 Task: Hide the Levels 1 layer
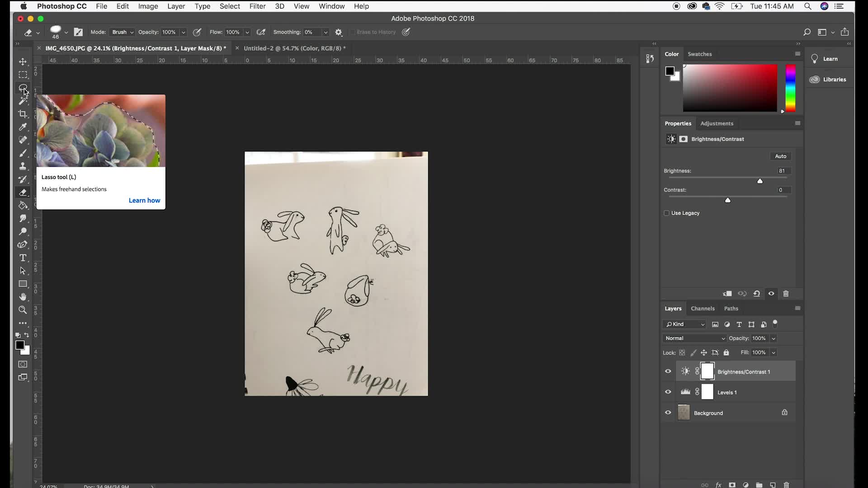point(668,392)
